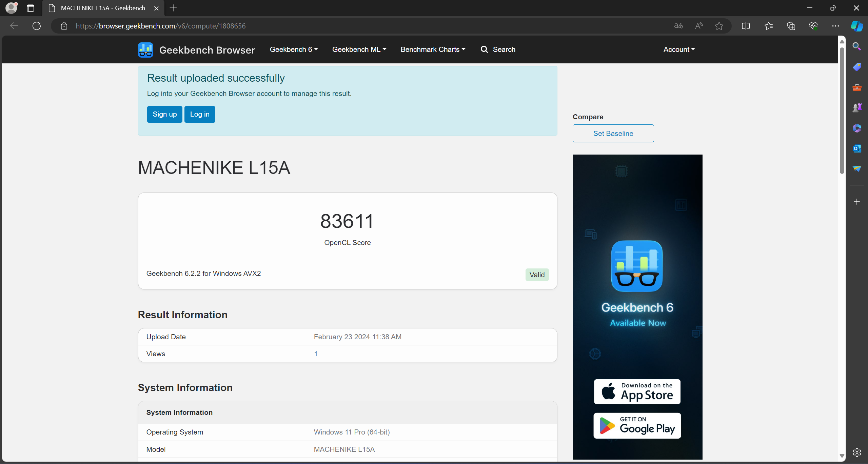Click the magnifier icon beside Search
The height and width of the screenshot is (464, 868).
pyautogui.click(x=484, y=49)
